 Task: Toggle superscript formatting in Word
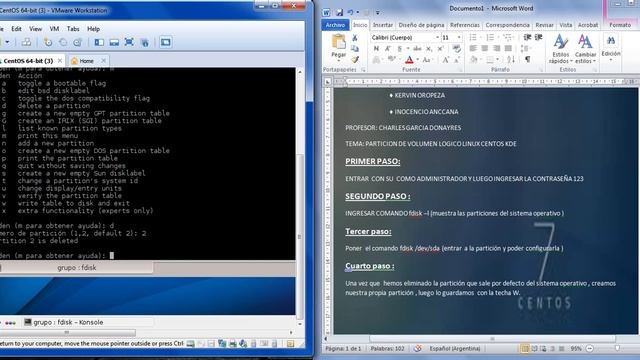[440, 49]
